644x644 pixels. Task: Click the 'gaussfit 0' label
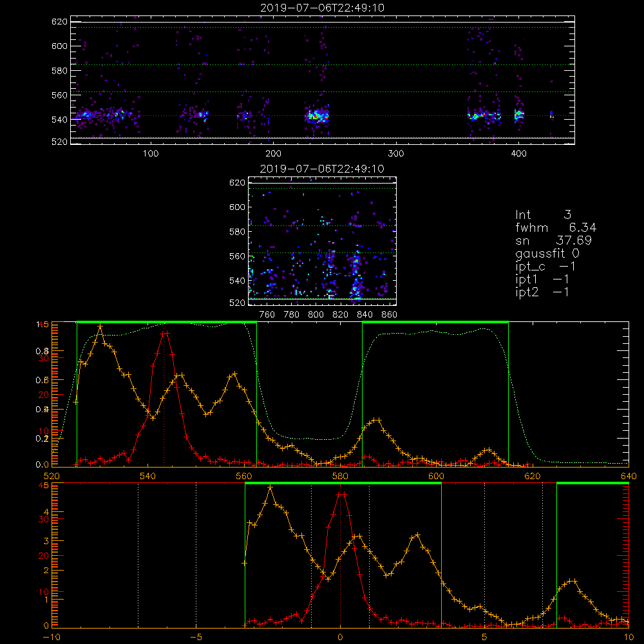tap(547, 253)
